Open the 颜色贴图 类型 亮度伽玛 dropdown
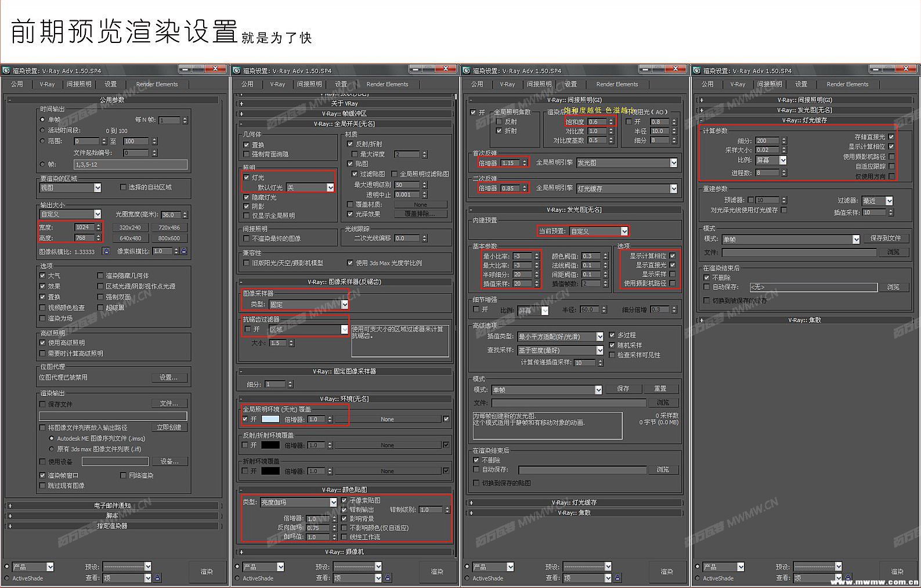Viewport: 921px width, 588px height. pos(299,502)
